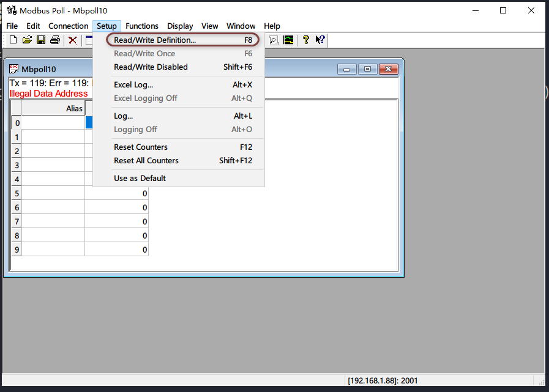549x392 pixels.
Task: Select row header 1 in grid
Action: tap(17, 137)
